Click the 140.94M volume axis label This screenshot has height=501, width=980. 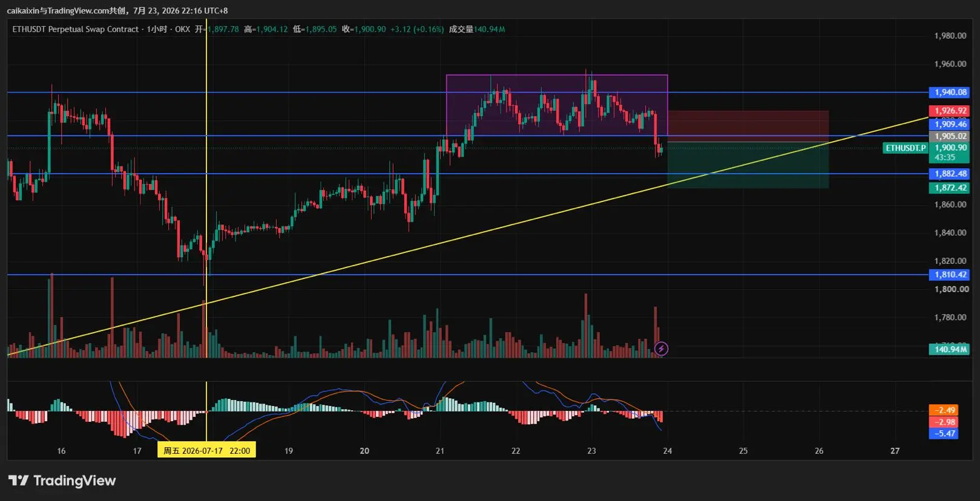tap(949, 349)
